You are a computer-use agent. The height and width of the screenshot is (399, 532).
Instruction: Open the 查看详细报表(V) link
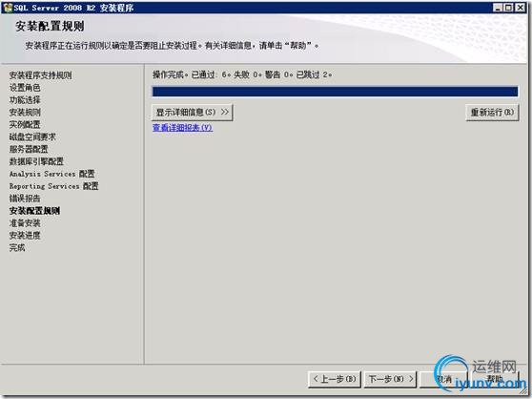pos(182,128)
